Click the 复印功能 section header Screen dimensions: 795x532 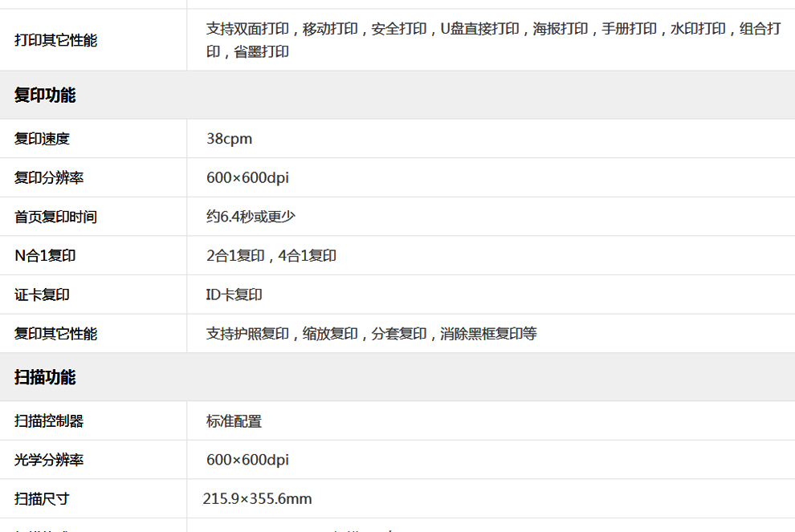45,95
